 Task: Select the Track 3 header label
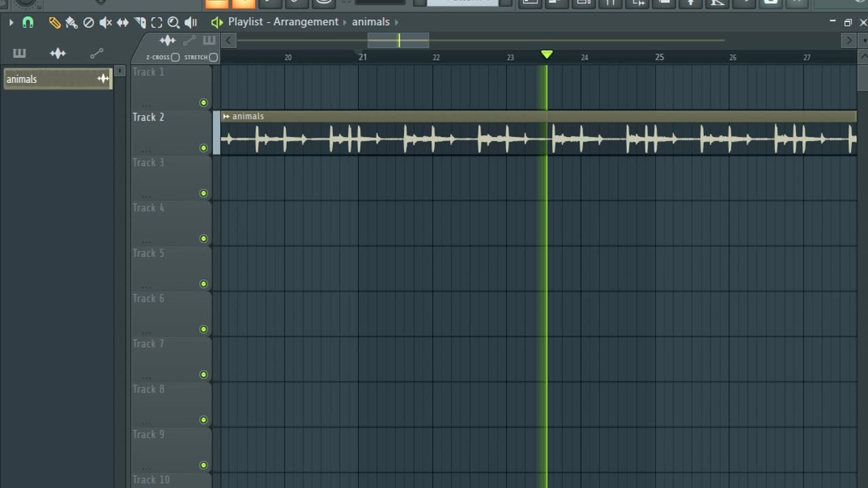click(x=149, y=163)
